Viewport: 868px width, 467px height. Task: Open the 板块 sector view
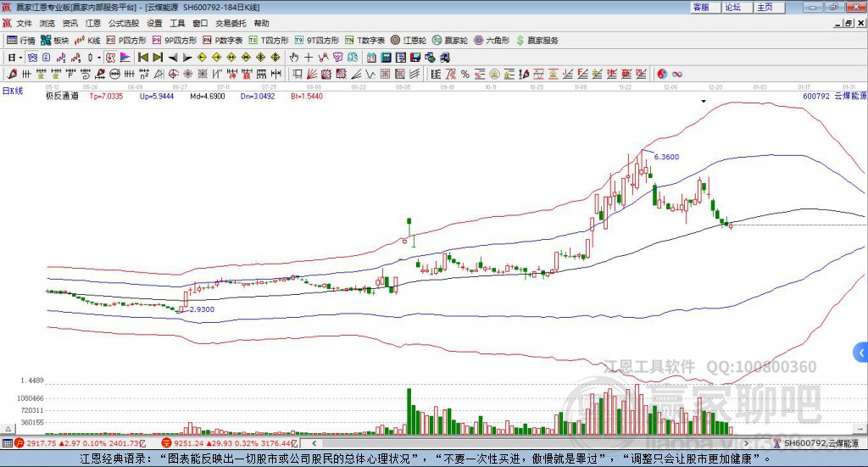[x=55, y=41]
